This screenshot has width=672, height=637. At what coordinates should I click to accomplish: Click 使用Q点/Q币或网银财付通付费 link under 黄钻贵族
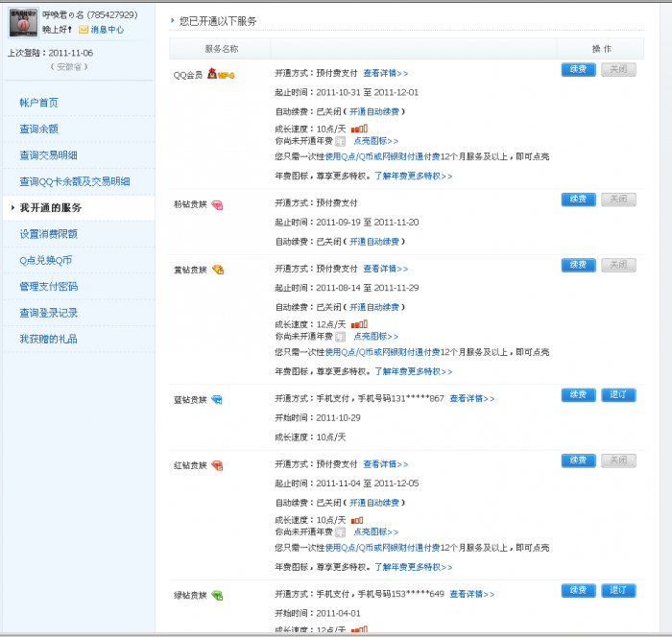coord(382,352)
